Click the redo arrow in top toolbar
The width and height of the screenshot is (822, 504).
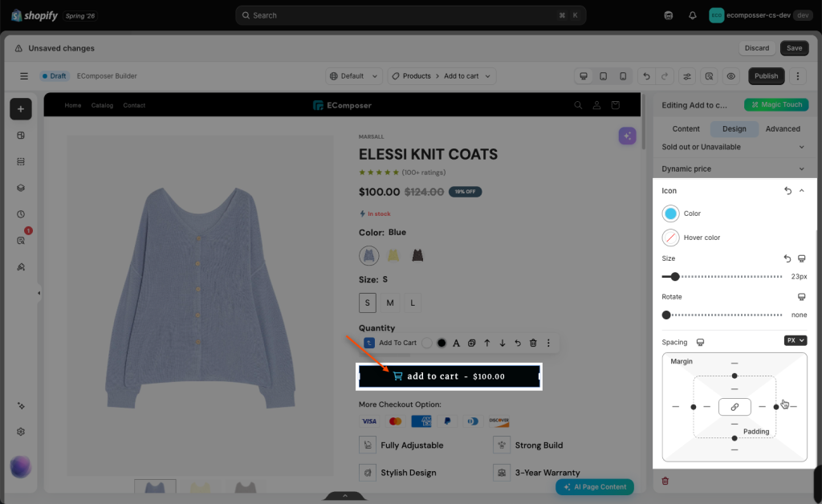click(x=665, y=76)
